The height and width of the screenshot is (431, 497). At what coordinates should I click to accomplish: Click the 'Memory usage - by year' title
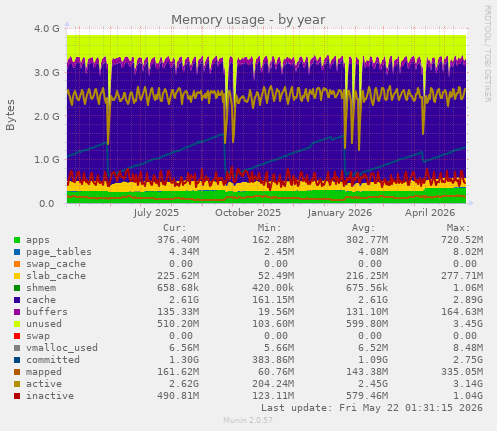248,20
